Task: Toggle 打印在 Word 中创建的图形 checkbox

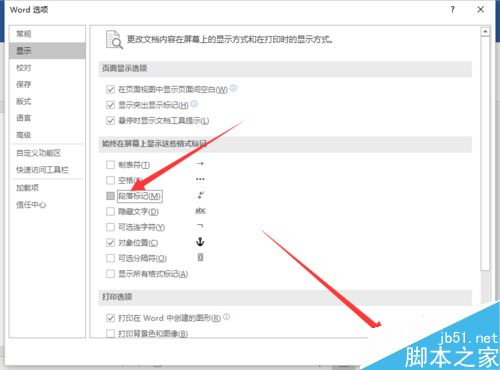Action: point(110,318)
